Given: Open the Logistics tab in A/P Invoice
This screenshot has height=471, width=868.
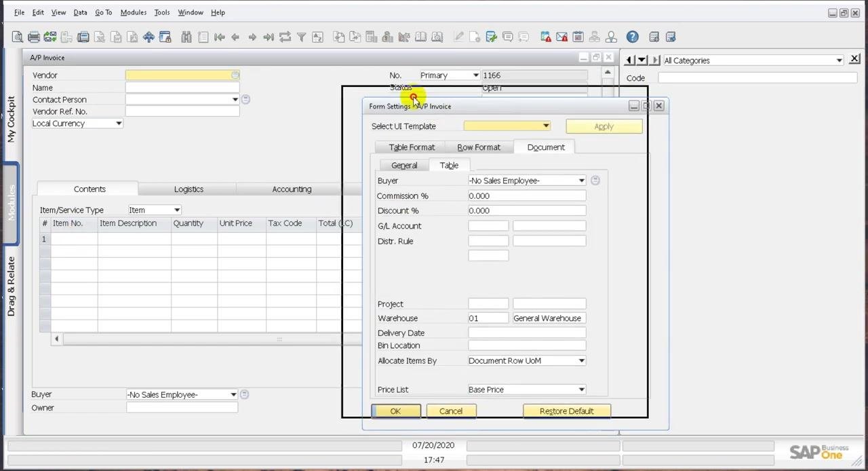Looking at the screenshot, I should click(189, 189).
